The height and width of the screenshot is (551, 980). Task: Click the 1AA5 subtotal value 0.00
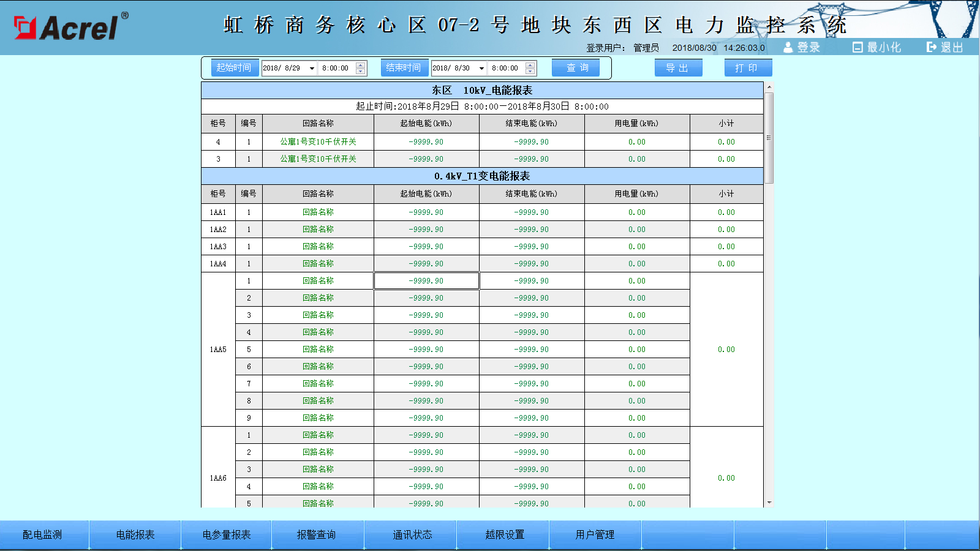click(x=726, y=350)
